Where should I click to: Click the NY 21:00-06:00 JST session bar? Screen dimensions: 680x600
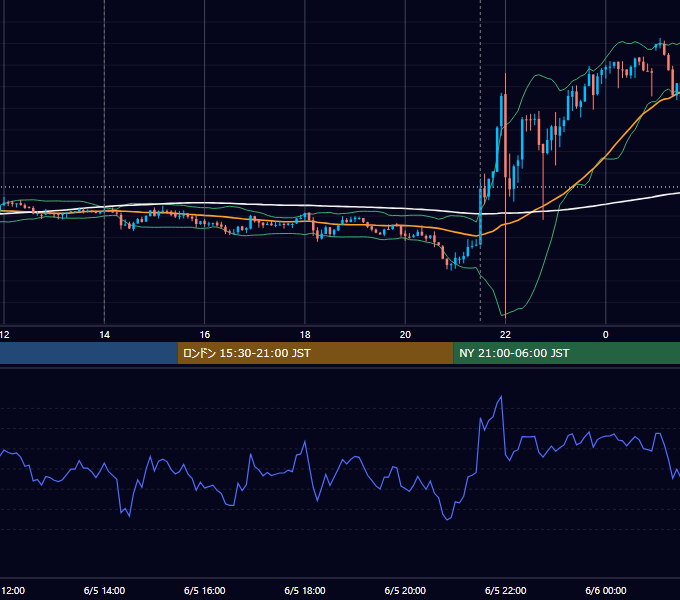pyautogui.click(x=566, y=353)
